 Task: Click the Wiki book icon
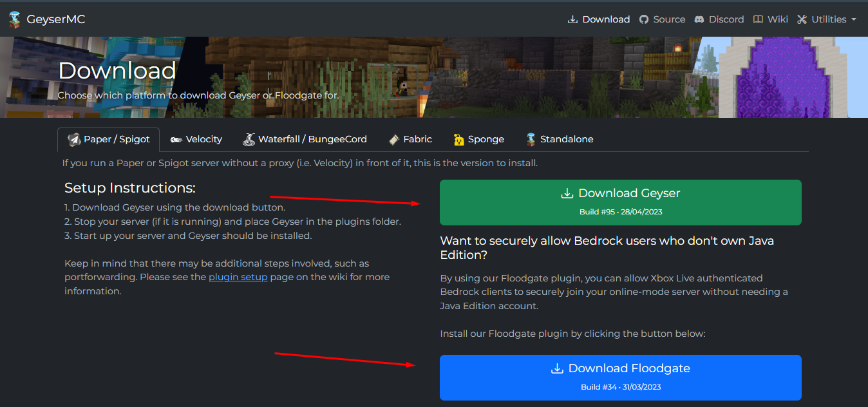759,19
